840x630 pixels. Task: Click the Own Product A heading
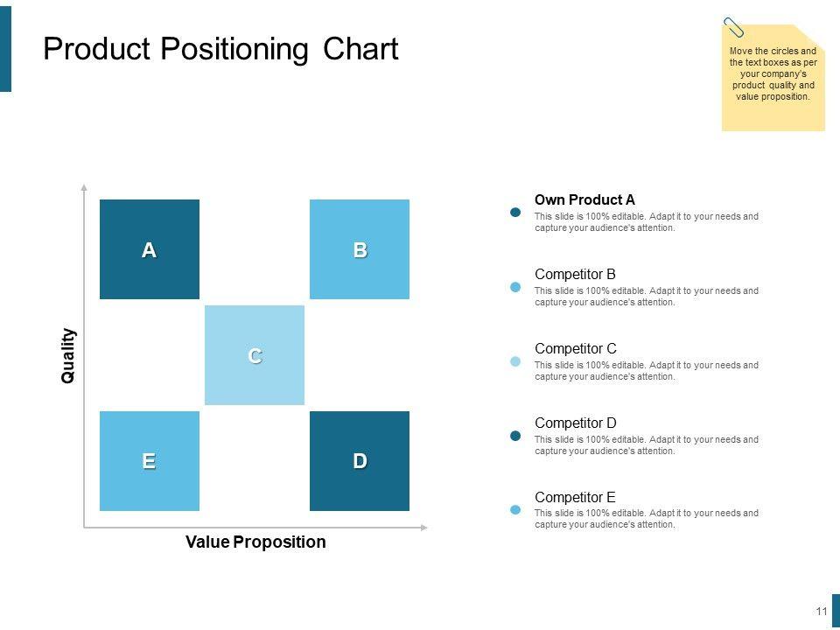coord(584,199)
